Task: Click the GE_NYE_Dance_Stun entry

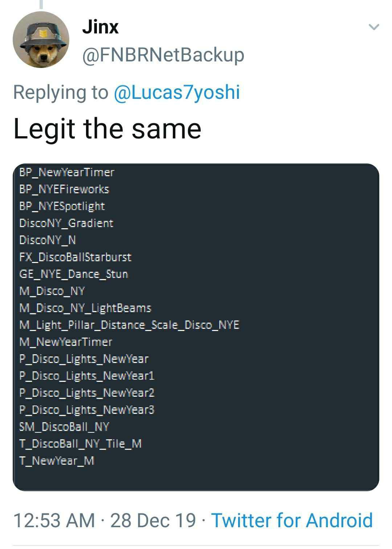Action: pyautogui.click(x=74, y=274)
